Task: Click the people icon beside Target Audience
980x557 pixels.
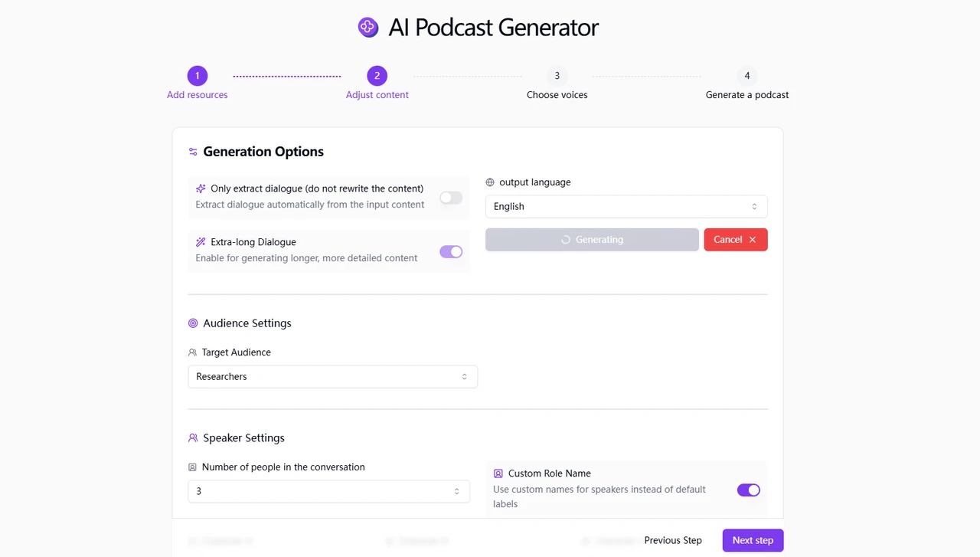Action: (192, 352)
